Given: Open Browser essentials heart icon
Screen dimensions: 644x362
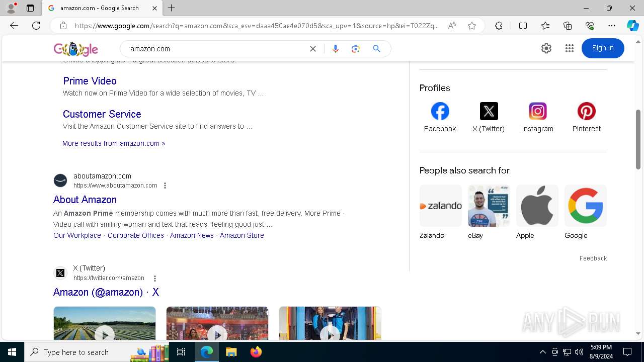Looking at the screenshot, I should (x=590, y=26).
